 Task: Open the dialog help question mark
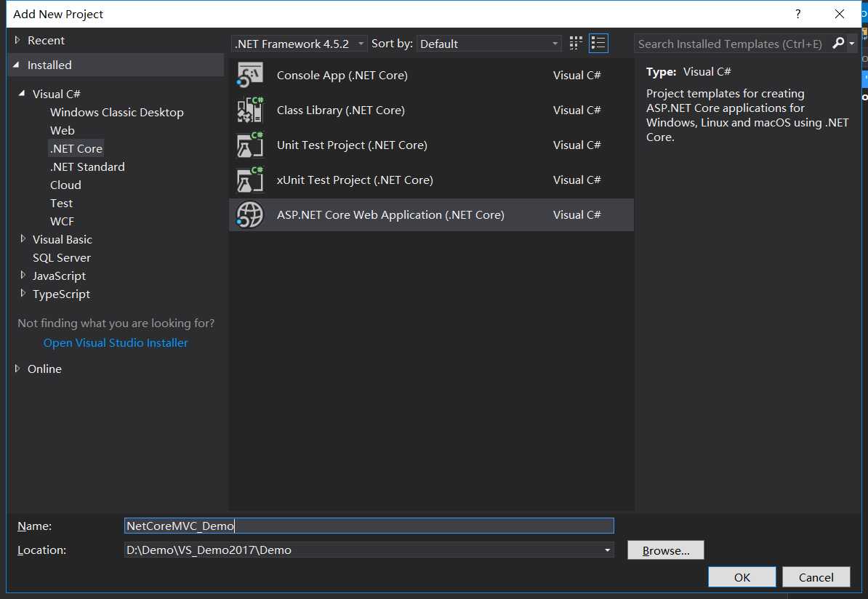[797, 14]
